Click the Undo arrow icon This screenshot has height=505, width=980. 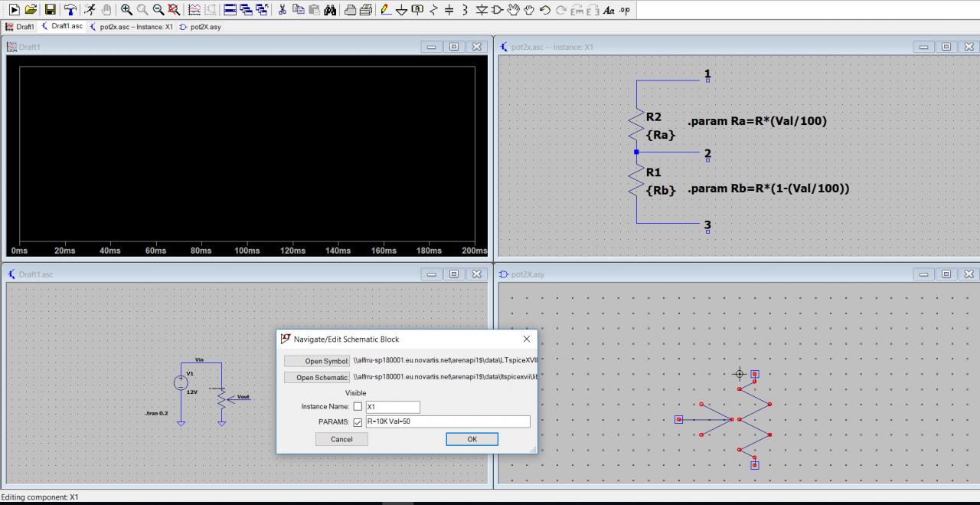point(544,10)
